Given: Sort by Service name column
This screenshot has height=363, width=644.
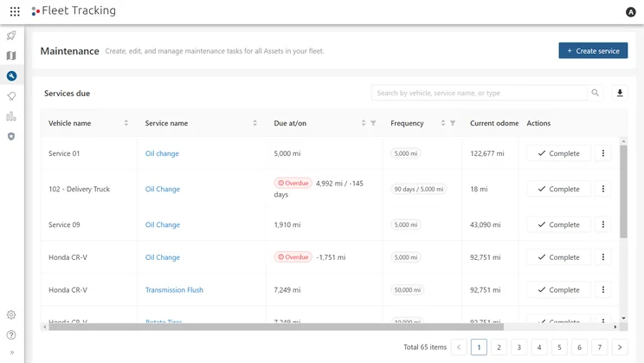Looking at the screenshot, I should pyautogui.click(x=255, y=123).
